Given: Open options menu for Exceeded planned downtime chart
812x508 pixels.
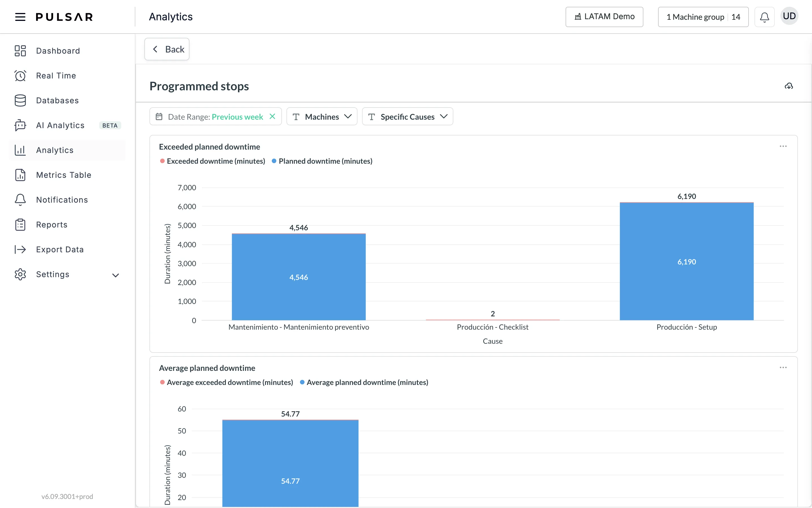Looking at the screenshot, I should (783, 146).
